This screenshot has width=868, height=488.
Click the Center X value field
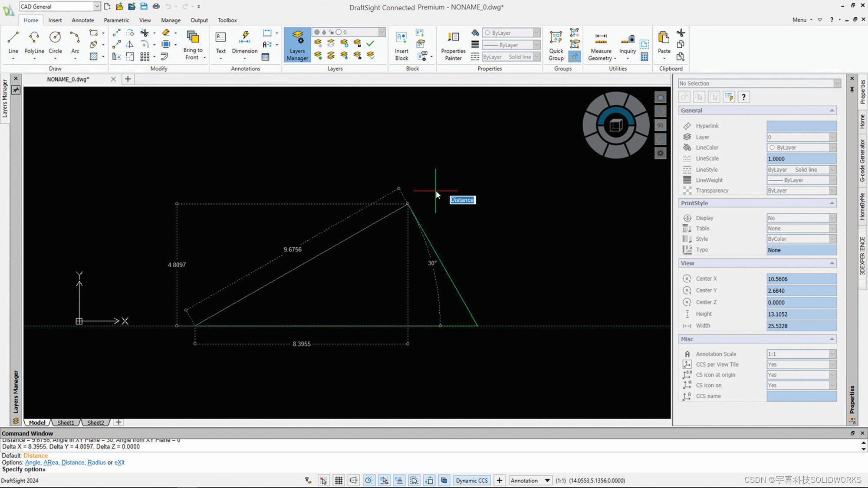pos(801,278)
